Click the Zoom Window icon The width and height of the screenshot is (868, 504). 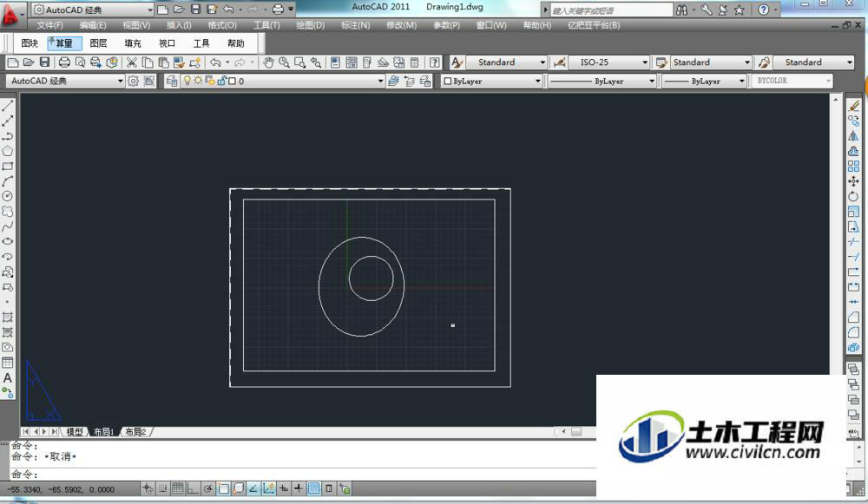tap(299, 62)
